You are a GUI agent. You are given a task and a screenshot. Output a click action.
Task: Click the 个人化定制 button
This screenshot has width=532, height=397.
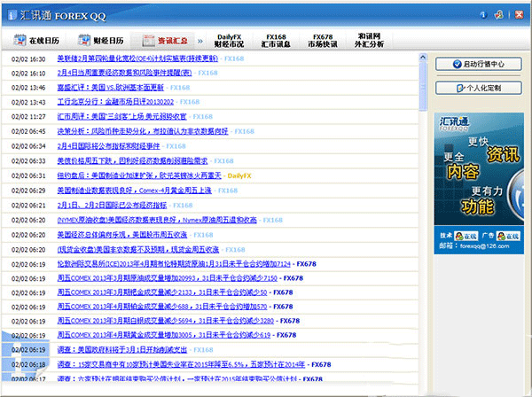(x=479, y=88)
